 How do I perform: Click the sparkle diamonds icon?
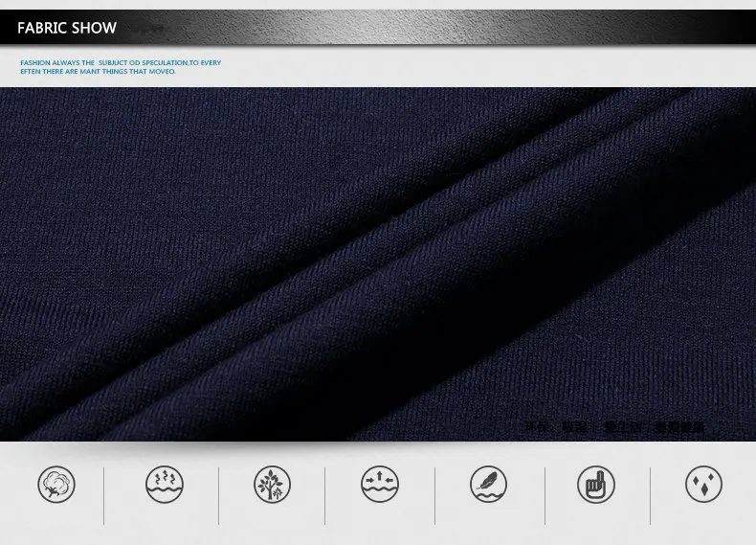pos(704,484)
